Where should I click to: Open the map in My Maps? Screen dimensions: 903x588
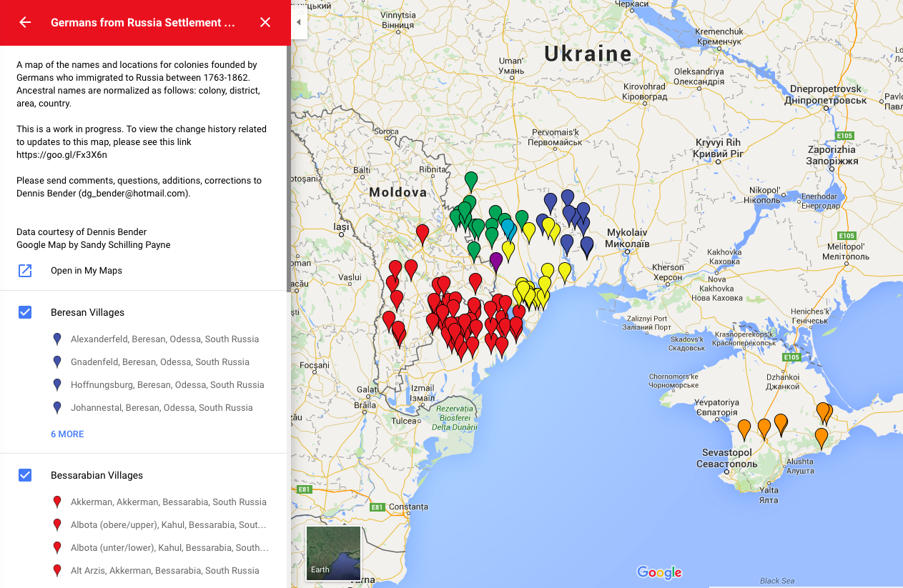[88, 271]
